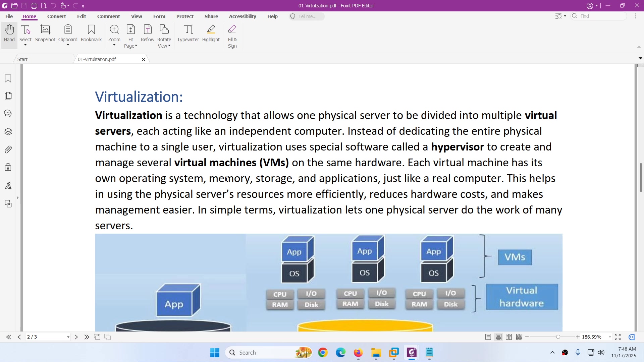Expand the Select tool dropdown arrow
644x362 pixels.
click(x=25, y=45)
